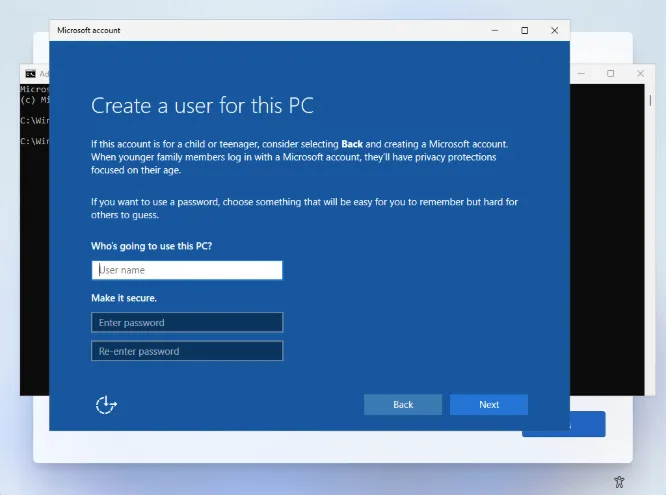Viewport: 667px width, 495px height.
Task: Click the Microsoft account title bar text
Action: point(89,30)
